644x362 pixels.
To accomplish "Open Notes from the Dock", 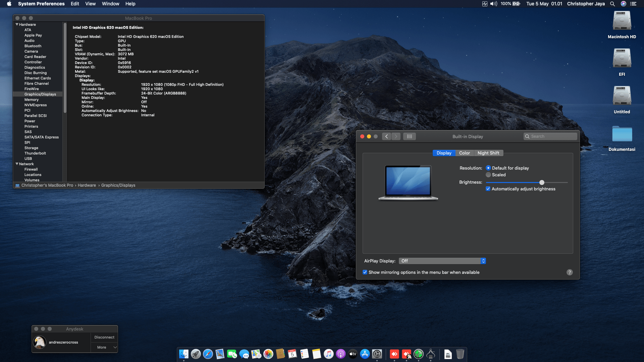I will click(317, 354).
